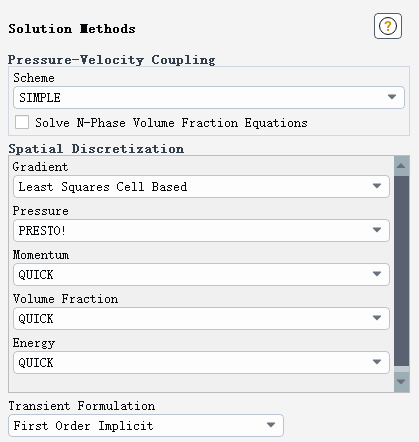Expand the Gradient dropdown arrow

377,186
